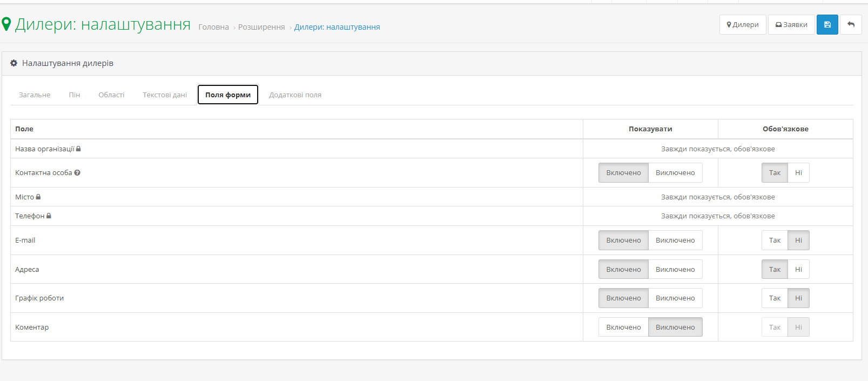The image size is (868, 381).
Task: Go to Розширення breadcrumb link
Action: point(261,27)
